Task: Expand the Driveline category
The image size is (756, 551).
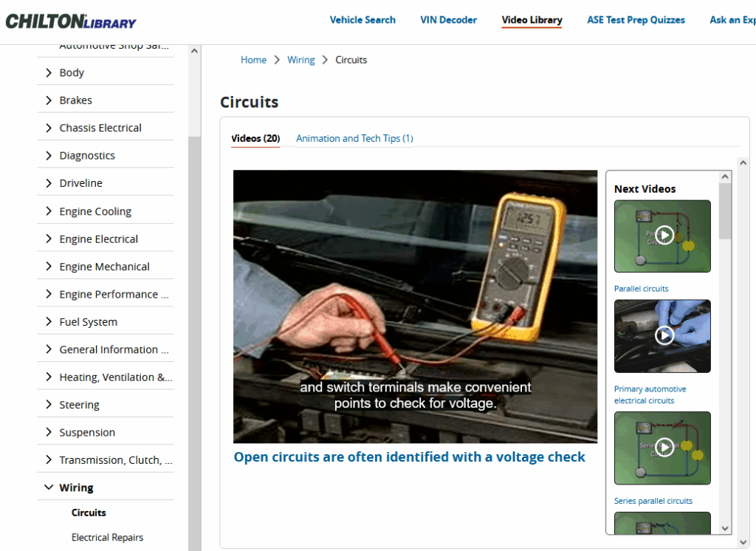Action: (x=49, y=183)
